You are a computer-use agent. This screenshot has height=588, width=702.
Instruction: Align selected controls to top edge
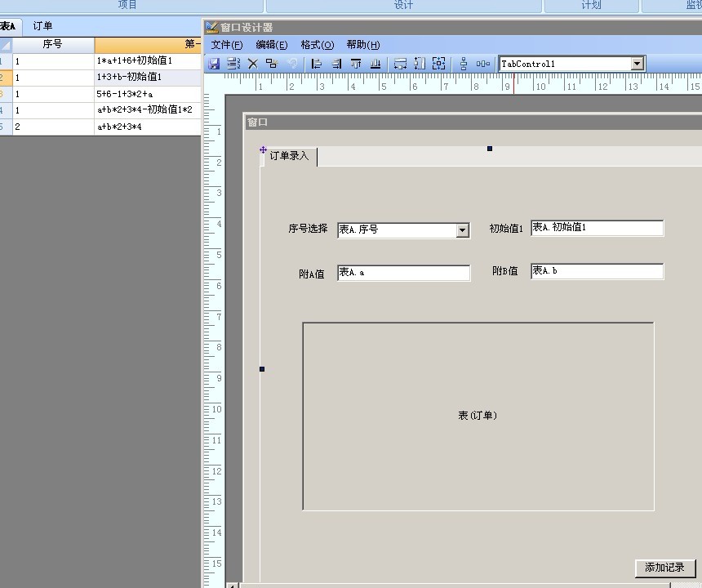(356, 64)
